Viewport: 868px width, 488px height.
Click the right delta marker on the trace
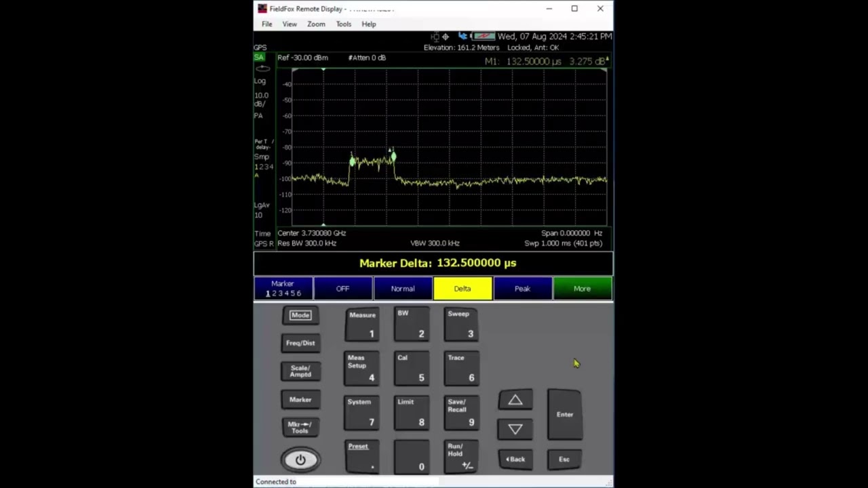pos(393,157)
